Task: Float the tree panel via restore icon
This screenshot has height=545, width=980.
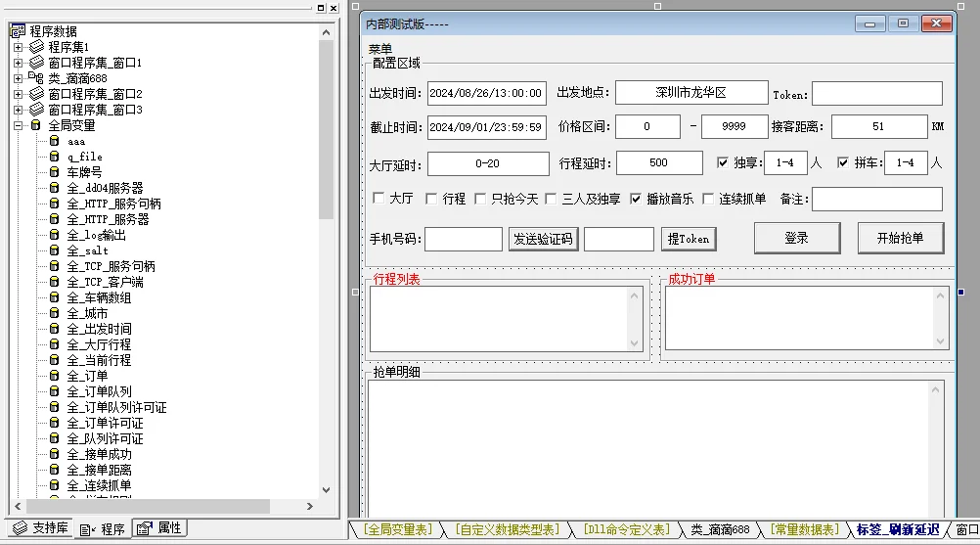Action: [x=321, y=8]
